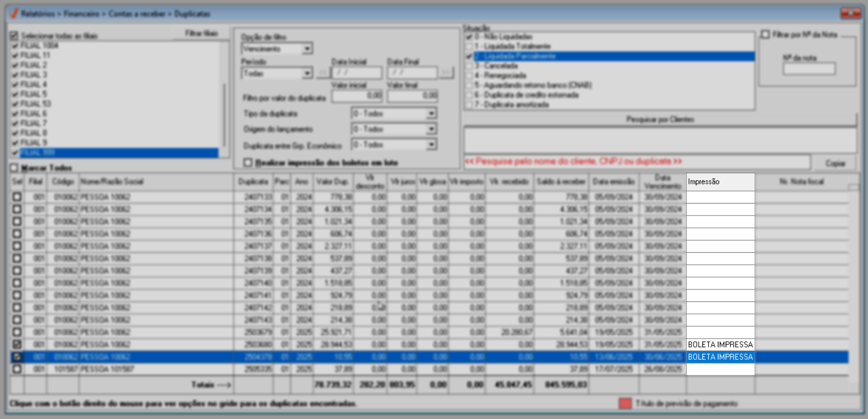The width and height of the screenshot is (868, 419).
Task: Click next period arrow beside Data Final
Action: pyautogui.click(x=446, y=73)
